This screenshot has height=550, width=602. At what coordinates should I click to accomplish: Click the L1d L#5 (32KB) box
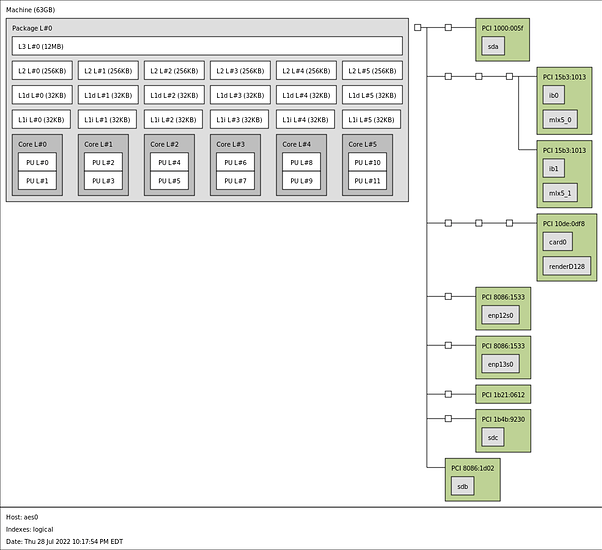coord(372,95)
